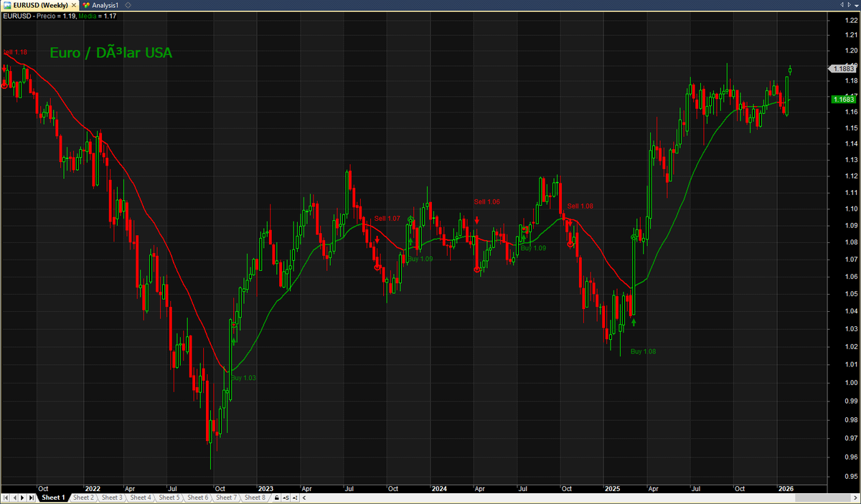This screenshot has width=861, height=504.
Task: Jump to last sheet arrow
Action: tap(32, 498)
